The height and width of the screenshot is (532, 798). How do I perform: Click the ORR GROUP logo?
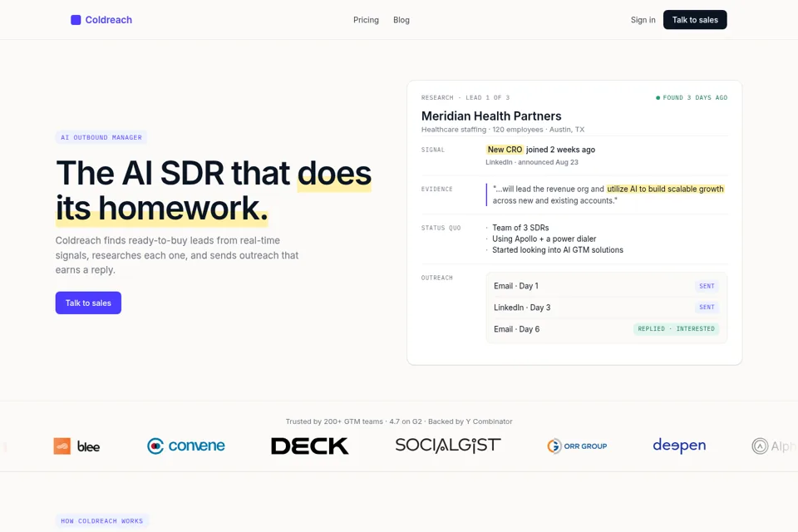pos(577,446)
